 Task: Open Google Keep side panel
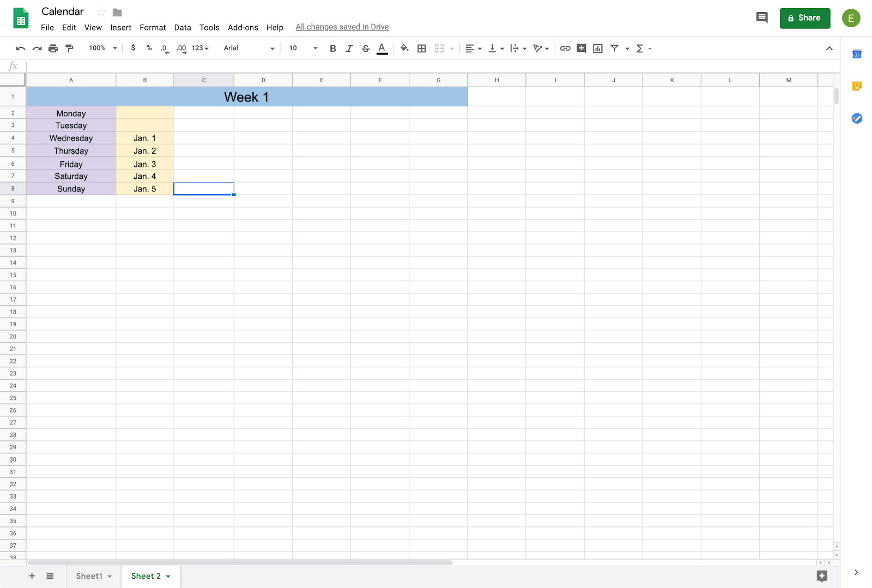857,86
